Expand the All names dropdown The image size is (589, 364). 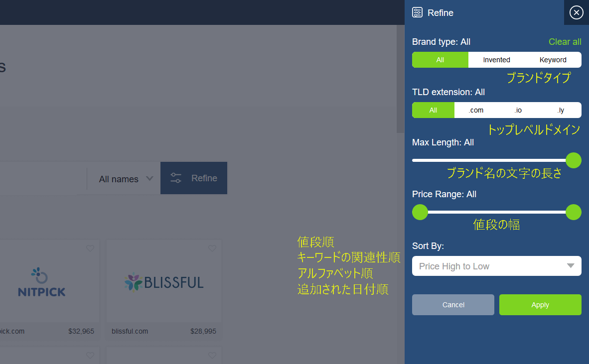pos(126,179)
